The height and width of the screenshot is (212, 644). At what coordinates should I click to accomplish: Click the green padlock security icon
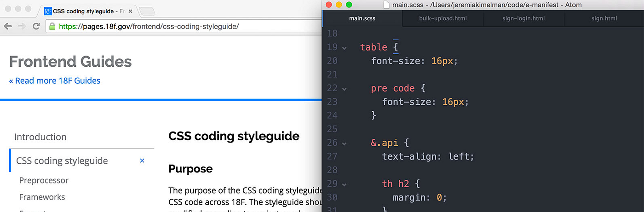coord(52,26)
